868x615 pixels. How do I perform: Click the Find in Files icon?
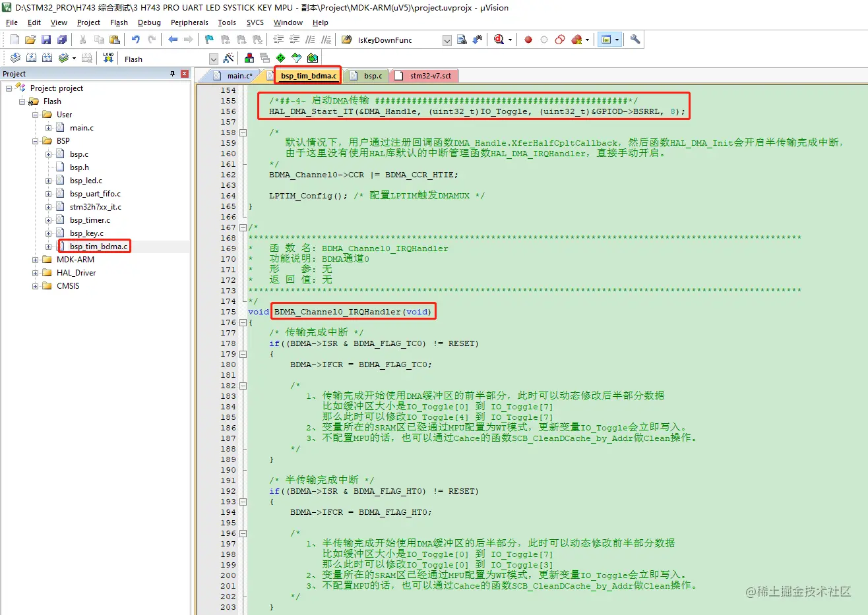346,40
